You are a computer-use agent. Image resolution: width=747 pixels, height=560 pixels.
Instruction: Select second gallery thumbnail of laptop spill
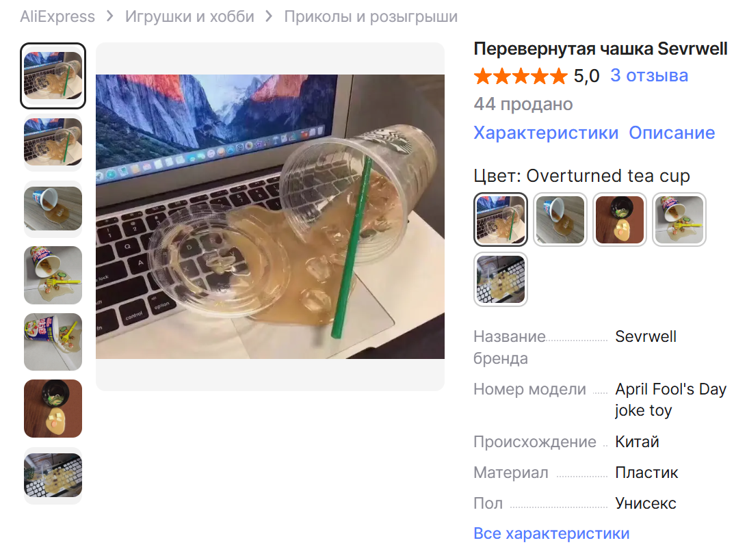(53, 142)
